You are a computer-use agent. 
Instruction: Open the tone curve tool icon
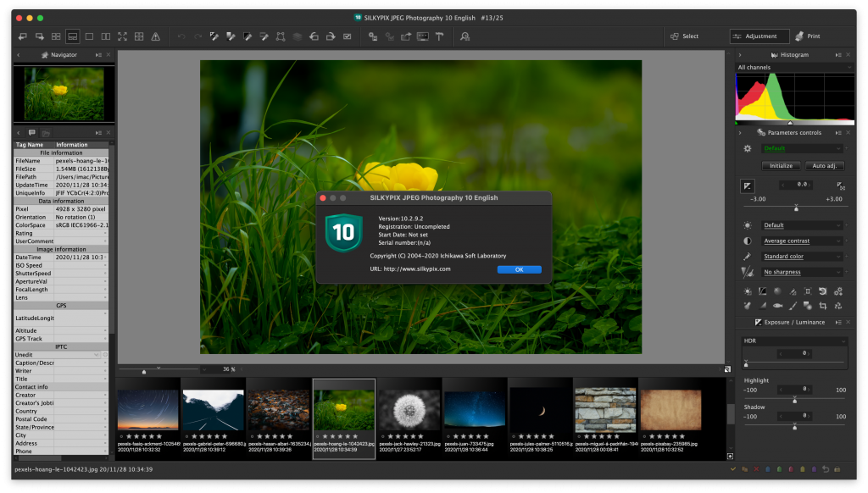click(x=762, y=291)
